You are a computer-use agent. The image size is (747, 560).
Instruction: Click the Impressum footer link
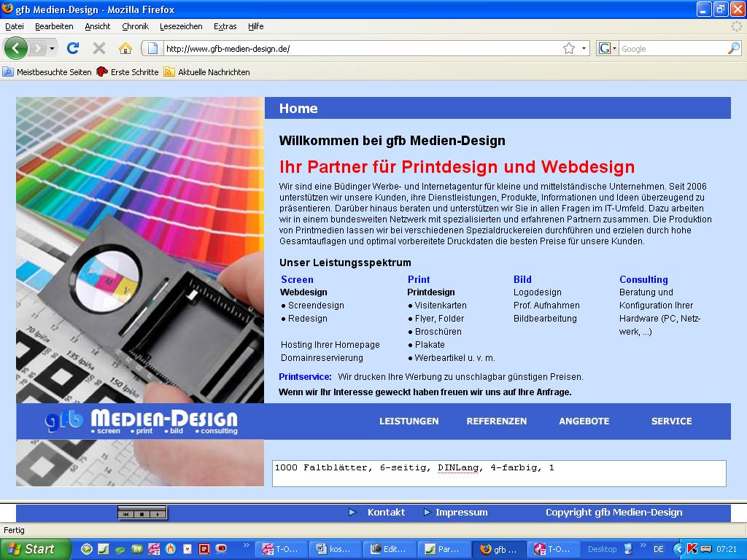[x=461, y=513]
